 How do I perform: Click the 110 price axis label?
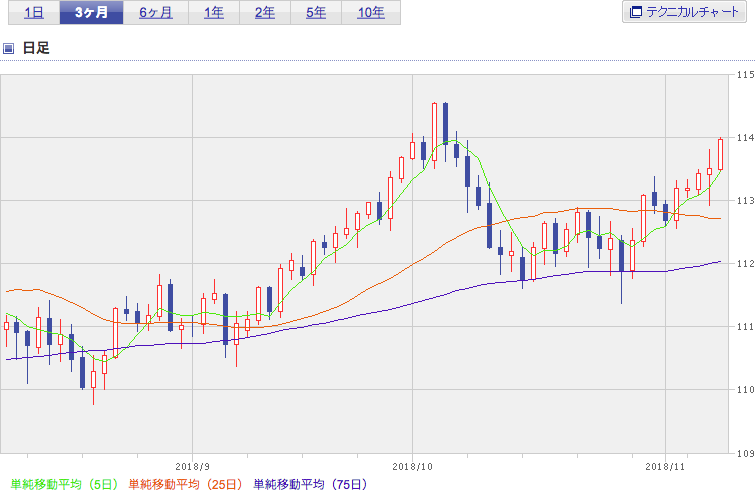(x=745, y=390)
